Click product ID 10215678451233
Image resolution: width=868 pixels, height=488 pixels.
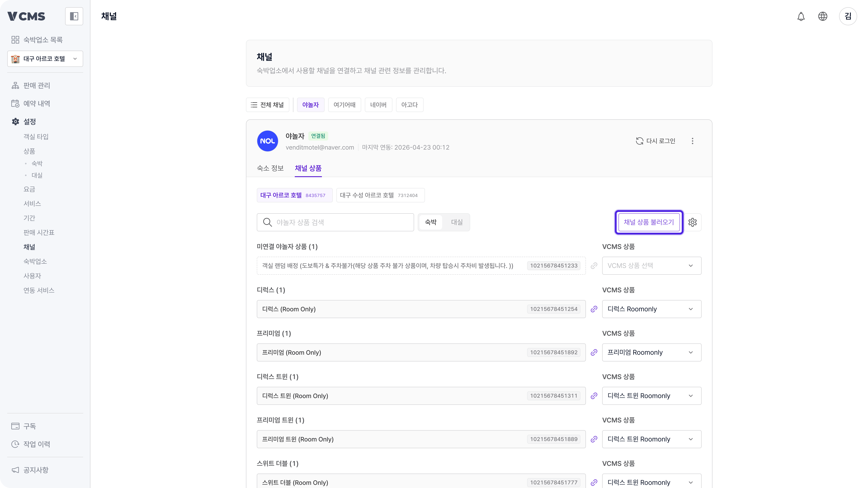[554, 266]
